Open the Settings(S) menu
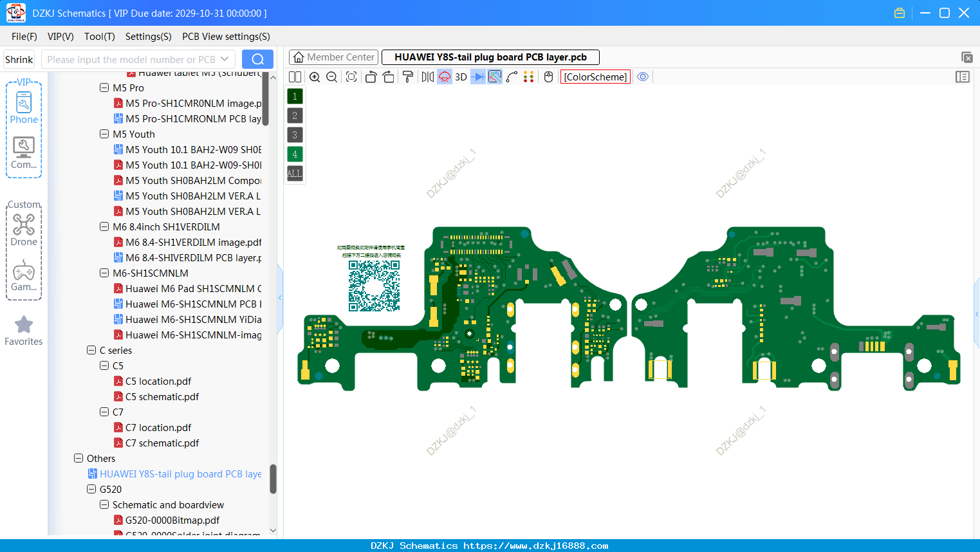This screenshot has width=980, height=552. (x=149, y=37)
